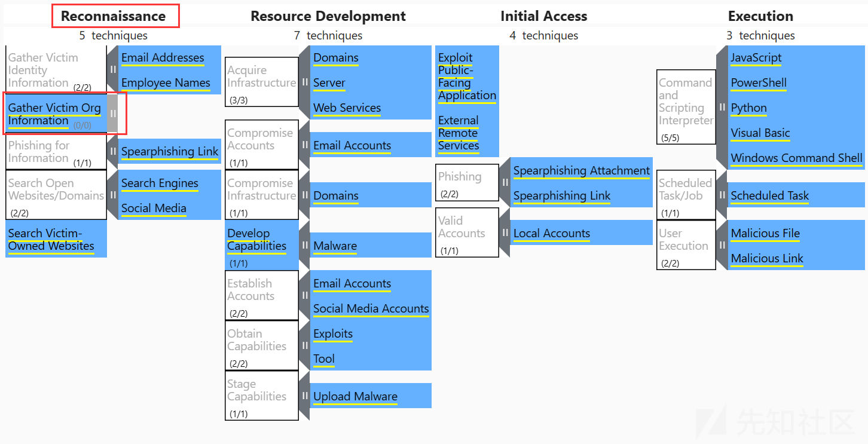Collapse Compromise Accounts sub-techniques handle
The image size is (868, 444).
point(304,145)
